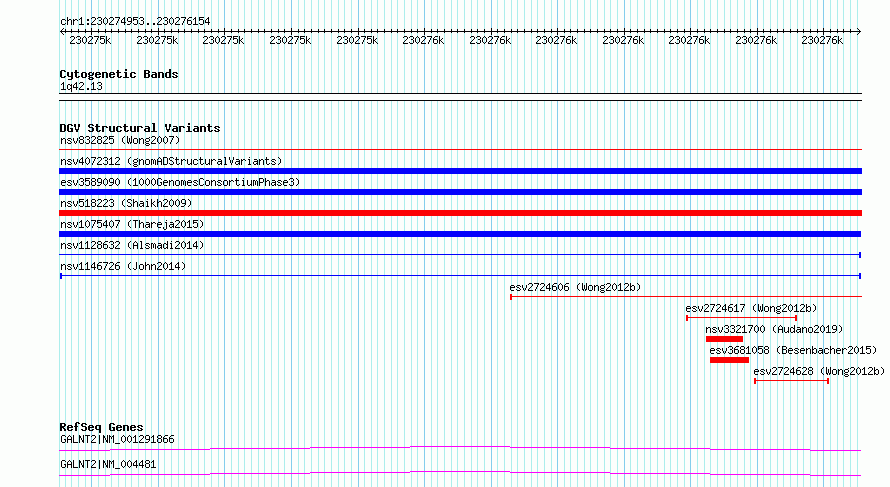Click the chr1:230274953..230276154 coordinate text
890x487 pixels.
click(135, 21)
